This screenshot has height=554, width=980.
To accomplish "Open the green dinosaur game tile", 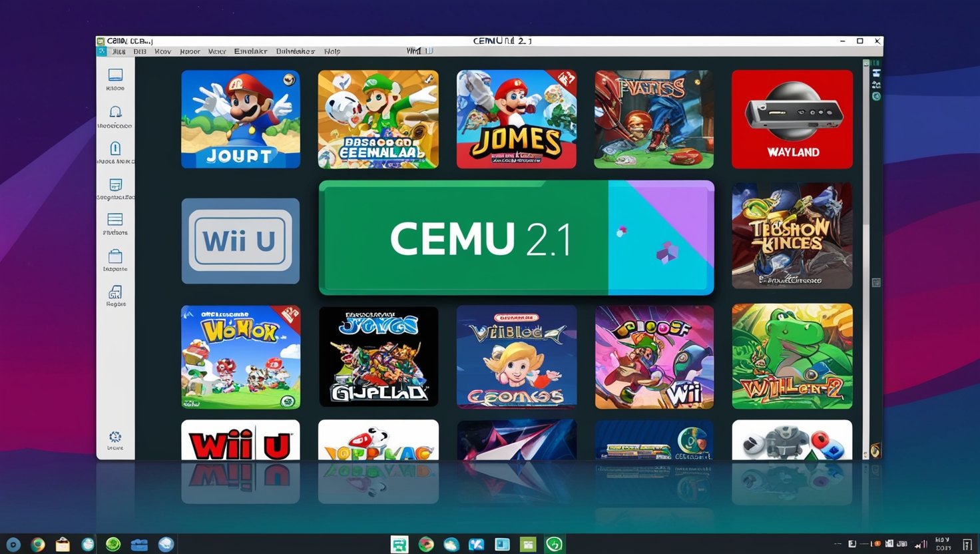I will tap(792, 356).
